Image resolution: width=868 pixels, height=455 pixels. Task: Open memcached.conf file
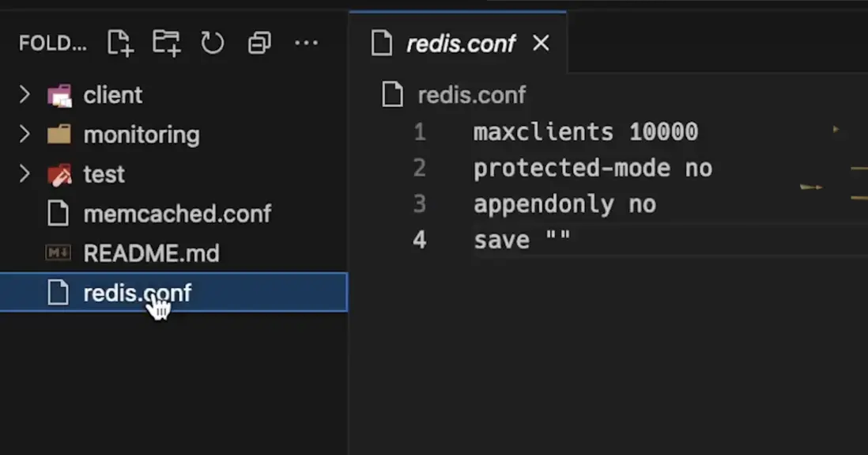pos(177,214)
